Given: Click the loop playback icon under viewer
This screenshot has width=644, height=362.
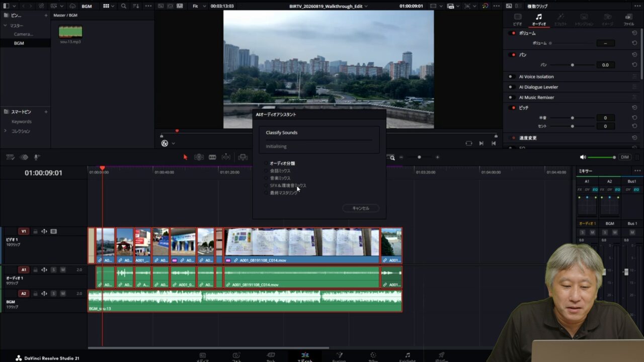Looking at the screenshot, I should click(x=469, y=143).
